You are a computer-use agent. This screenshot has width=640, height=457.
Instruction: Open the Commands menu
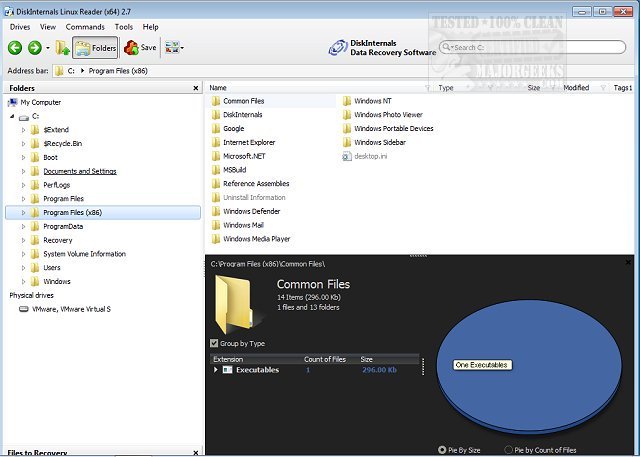pyautogui.click(x=85, y=27)
